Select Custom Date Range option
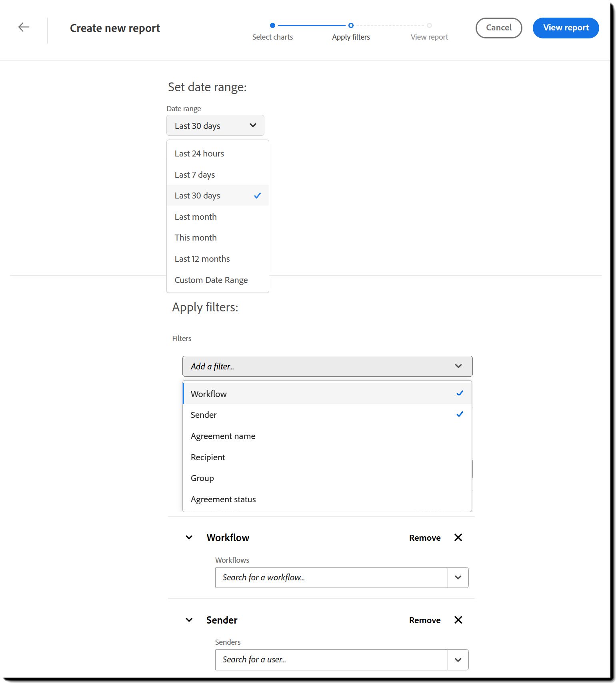The image size is (616, 684). click(218, 280)
